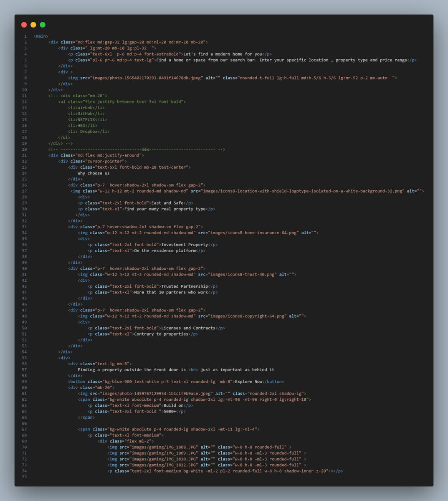
Task: Click the red close window dot
Action: point(24,25)
